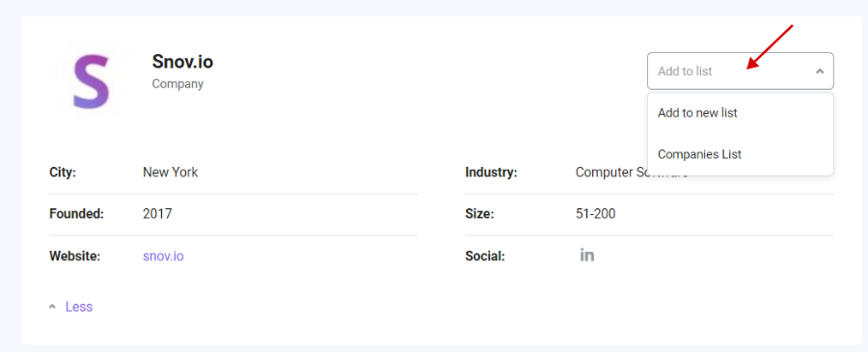The height and width of the screenshot is (352, 868).
Task: Click the Social field label
Action: [485, 257]
